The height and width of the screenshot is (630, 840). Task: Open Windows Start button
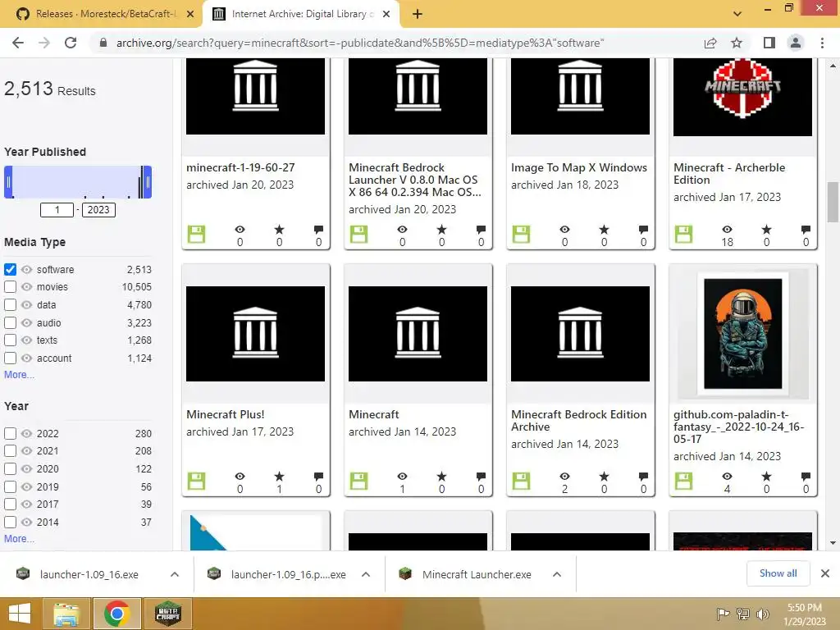click(20, 614)
